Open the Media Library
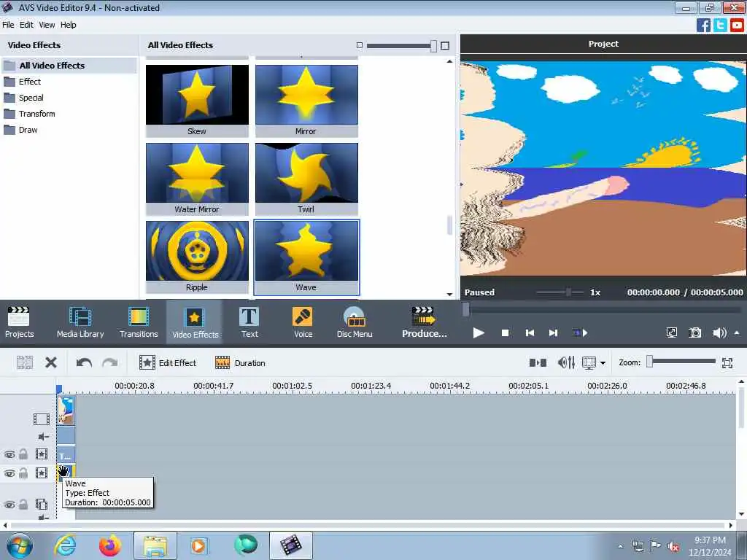The width and height of the screenshot is (747, 560). tap(80, 322)
